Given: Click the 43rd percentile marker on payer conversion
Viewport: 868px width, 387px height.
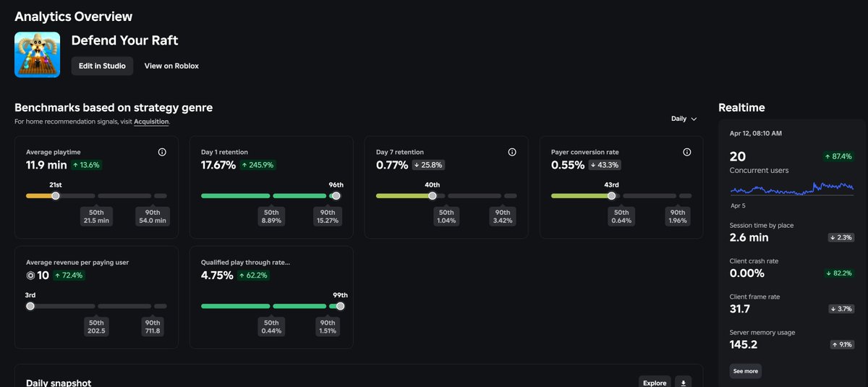Looking at the screenshot, I should click(x=611, y=195).
